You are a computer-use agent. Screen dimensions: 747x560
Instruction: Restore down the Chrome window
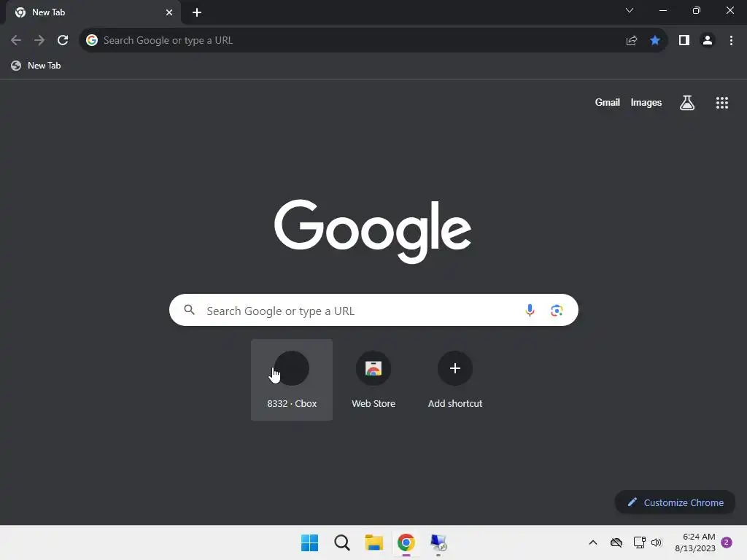click(697, 10)
